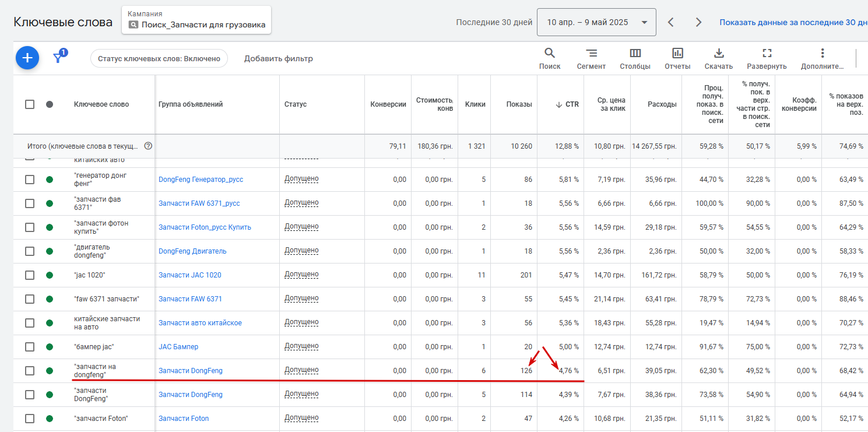The height and width of the screenshot is (432, 868).
Task: Open Допущено status for "запчасти фав 6371"
Action: (x=301, y=203)
